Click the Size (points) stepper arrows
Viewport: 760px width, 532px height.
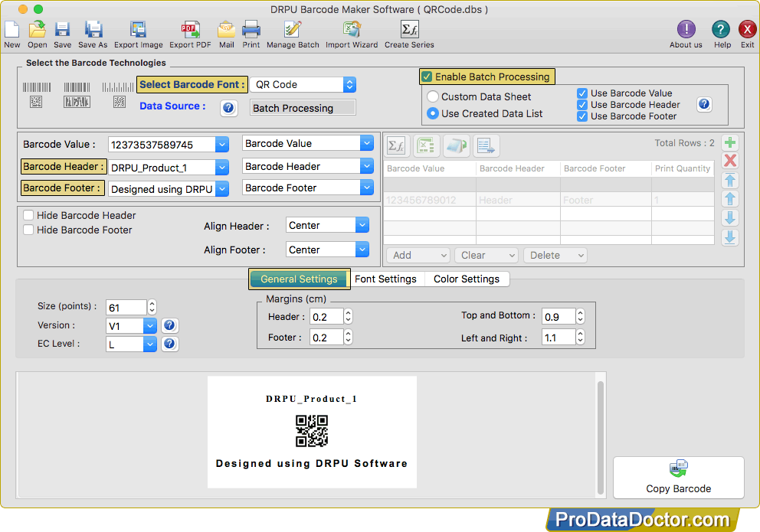click(152, 307)
